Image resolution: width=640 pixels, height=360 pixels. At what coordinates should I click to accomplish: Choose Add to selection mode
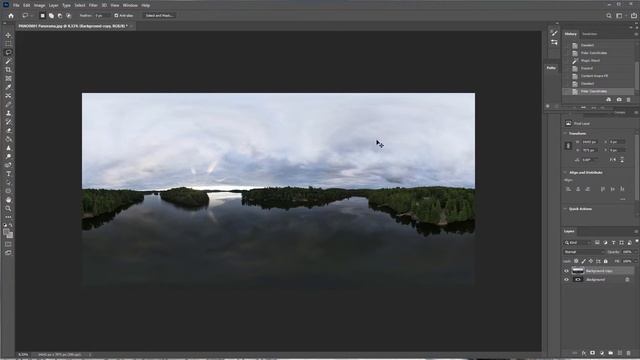coord(51,16)
